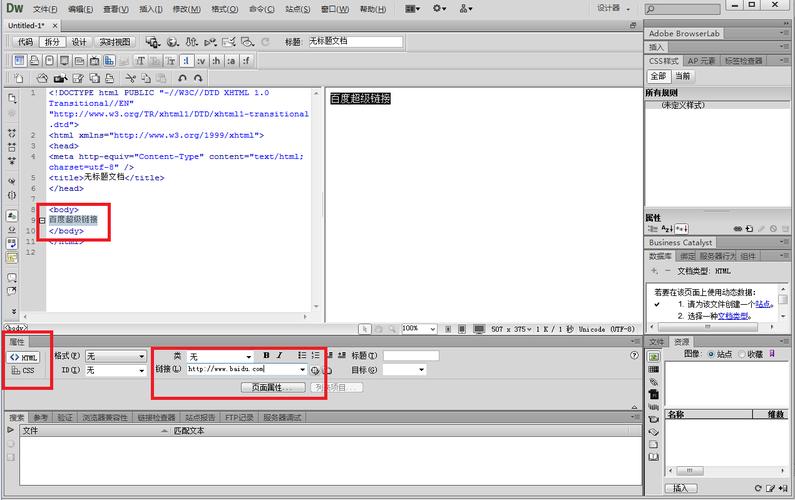Open the Properties panel help icon
Screen dimensions: 795x500
pos(634,356)
